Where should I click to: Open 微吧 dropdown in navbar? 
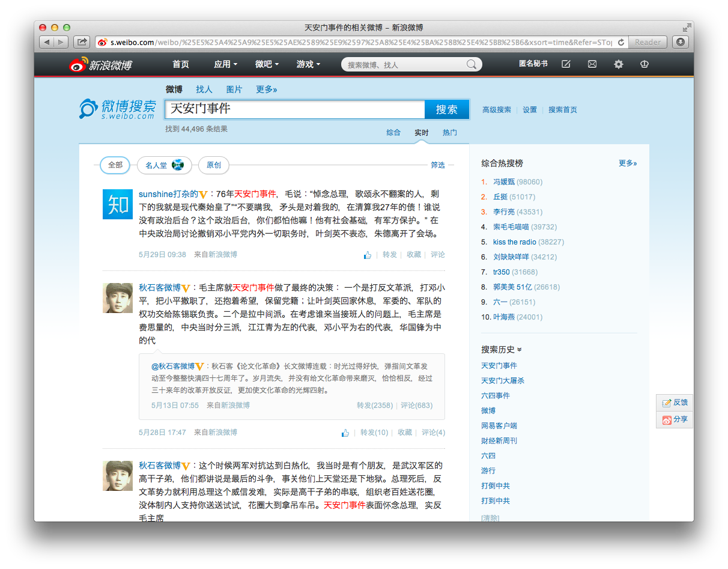(x=267, y=64)
